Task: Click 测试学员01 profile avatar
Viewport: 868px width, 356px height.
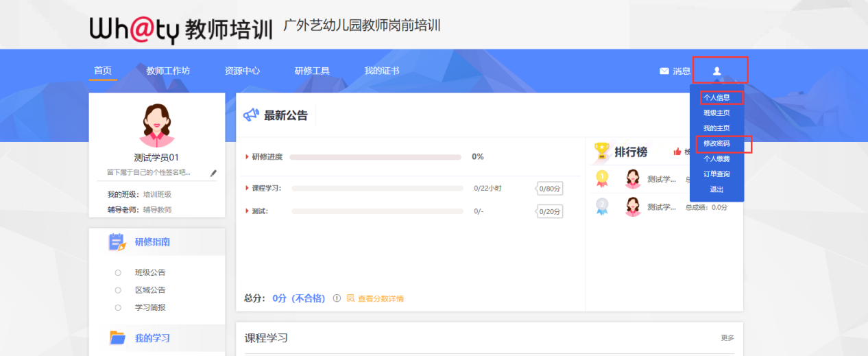Action: pos(158,126)
